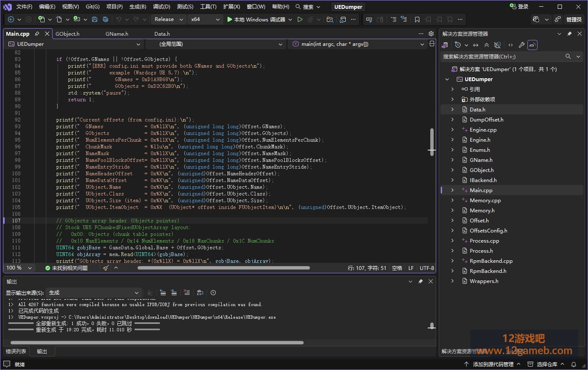Open the x64 platform dropdown
Viewport: 588px width, 370px height.
205,19
